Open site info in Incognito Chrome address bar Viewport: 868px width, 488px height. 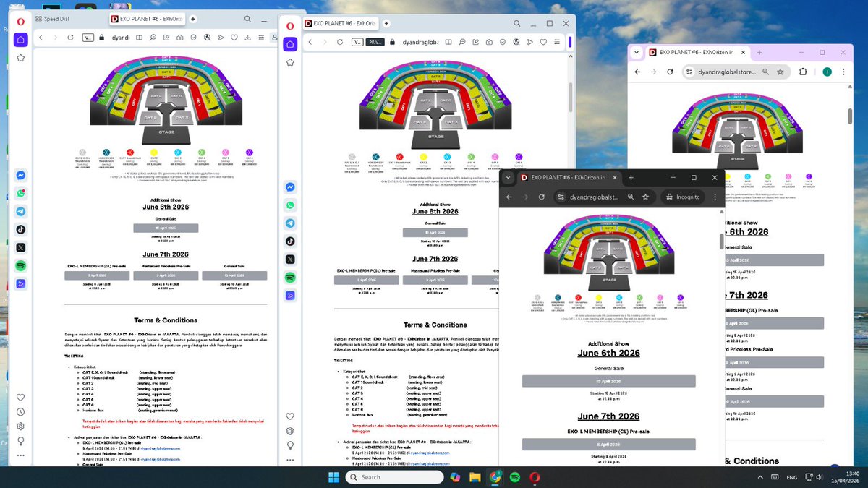coord(561,197)
